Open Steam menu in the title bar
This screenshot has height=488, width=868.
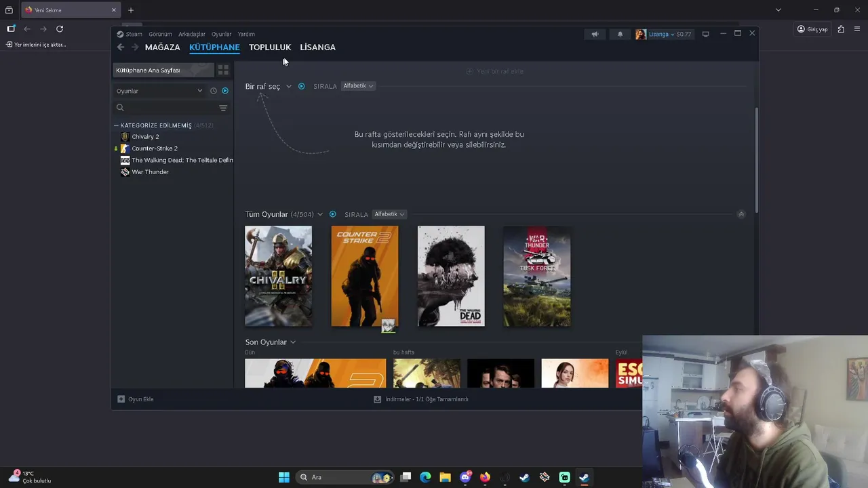coord(130,34)
